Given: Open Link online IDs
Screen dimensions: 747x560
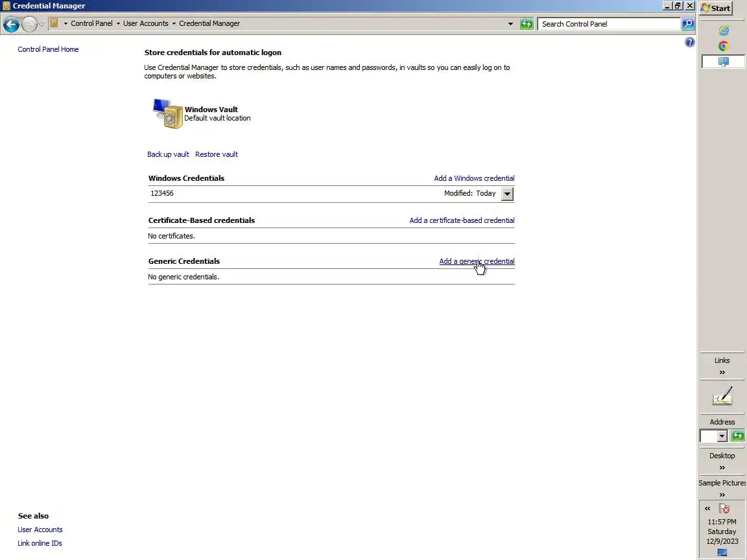Looking at the screenshot, I should 40,543.
